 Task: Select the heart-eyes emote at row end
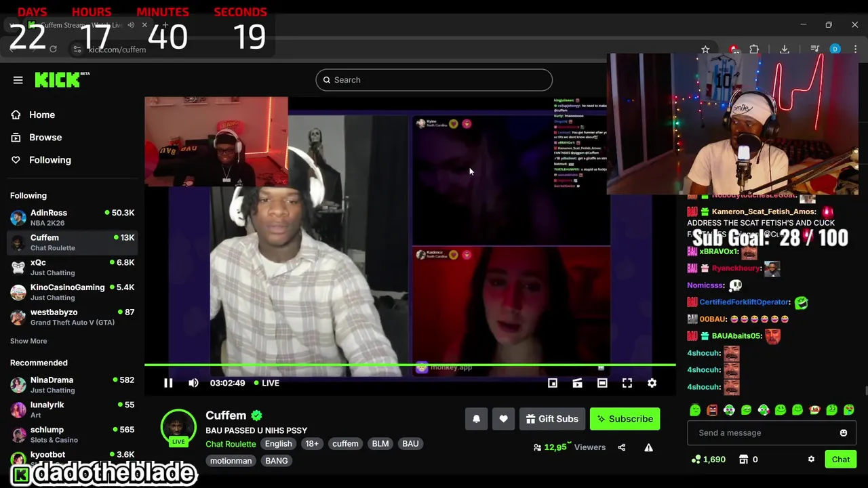[x=849, y=410]
